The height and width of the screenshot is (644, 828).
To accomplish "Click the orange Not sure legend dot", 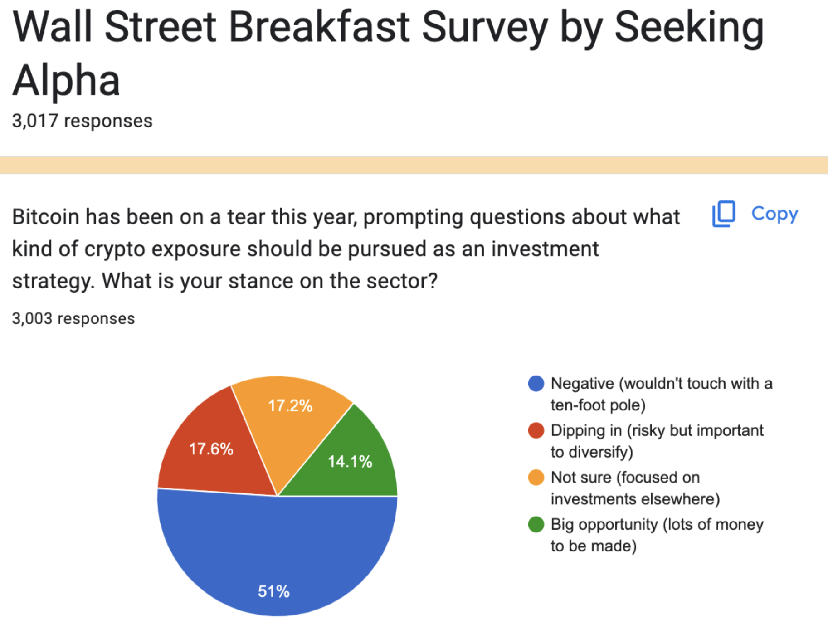I will pos(536,478).
